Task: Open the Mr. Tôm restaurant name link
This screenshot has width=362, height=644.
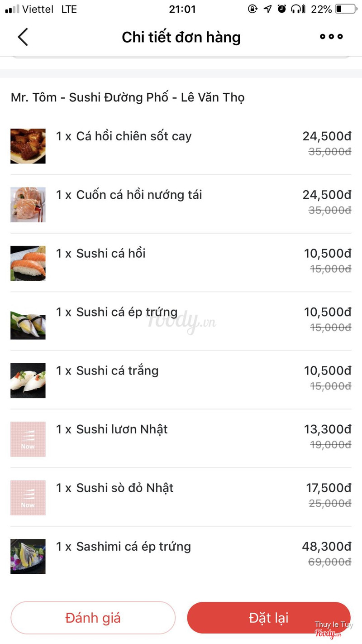Action: [128, 97]
